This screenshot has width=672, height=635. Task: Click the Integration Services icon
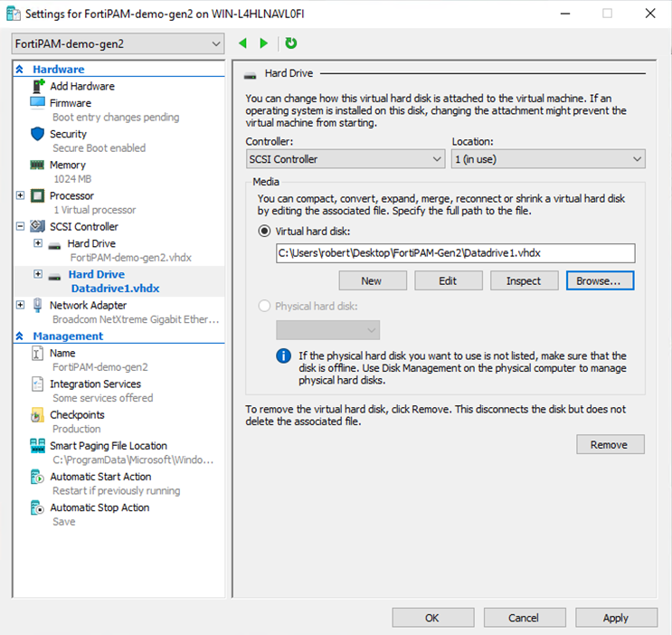click(37, 384)
